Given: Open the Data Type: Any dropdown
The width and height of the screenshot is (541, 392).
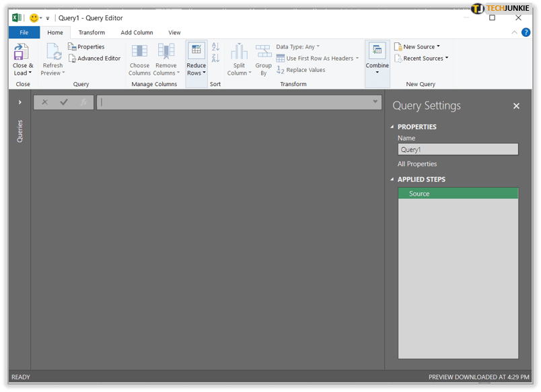Looking at the screenshot, I should tap(297, 47).
